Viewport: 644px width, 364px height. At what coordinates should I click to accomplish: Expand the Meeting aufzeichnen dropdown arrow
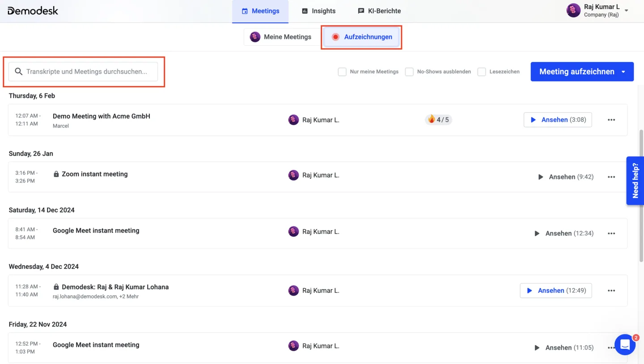click(623, 72)
